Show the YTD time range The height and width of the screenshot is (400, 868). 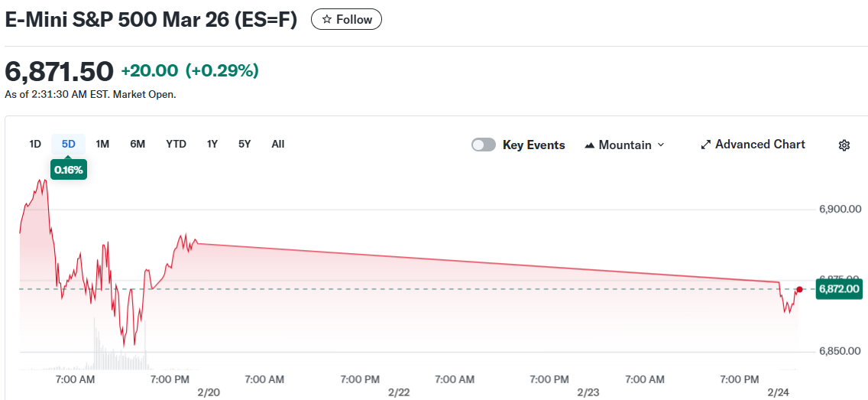pyautogui.click(x=176, y=144)
